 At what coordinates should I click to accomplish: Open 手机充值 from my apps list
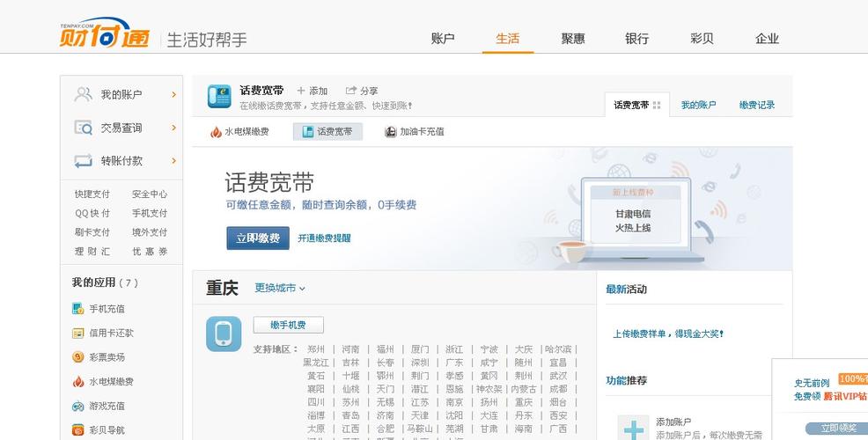coord(107,309)
